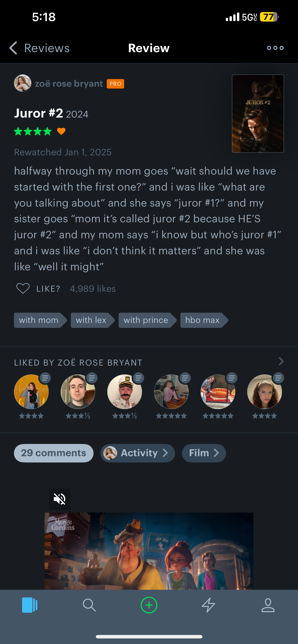
Task: Open the three-dot more options menu
Action: tap(275, 48)
